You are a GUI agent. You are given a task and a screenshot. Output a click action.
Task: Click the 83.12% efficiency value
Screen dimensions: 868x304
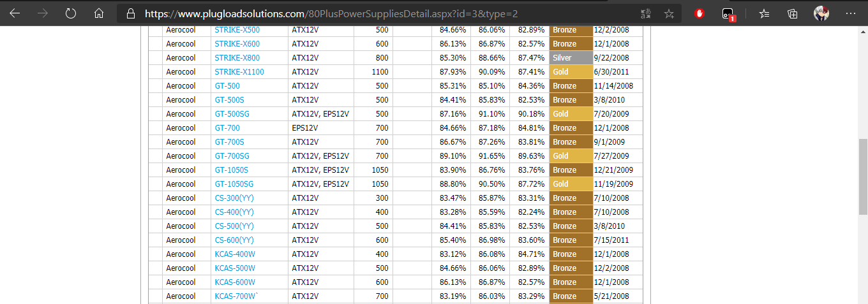[x=453, y=254]
